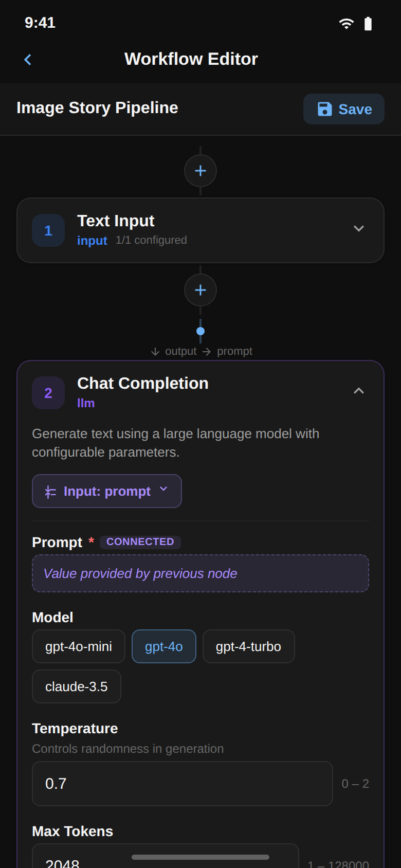Click the Image Story Pipeline title
401x868 pixels.
coord(97,108)
